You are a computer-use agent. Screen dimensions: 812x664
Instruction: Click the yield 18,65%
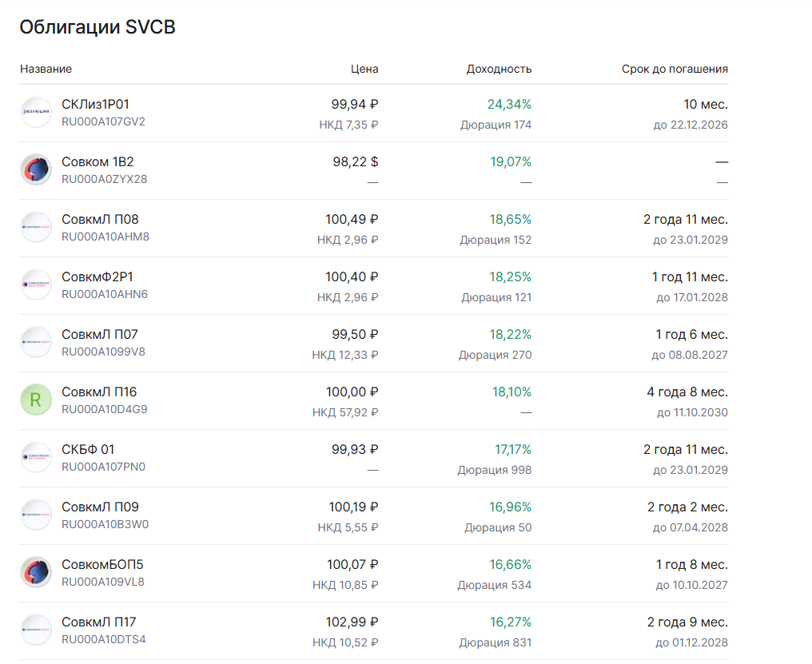[511, 219]
